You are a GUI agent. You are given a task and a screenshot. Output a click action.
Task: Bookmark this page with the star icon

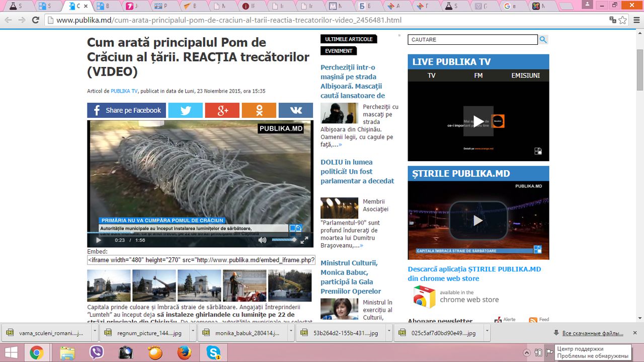[x=623, y=20]
